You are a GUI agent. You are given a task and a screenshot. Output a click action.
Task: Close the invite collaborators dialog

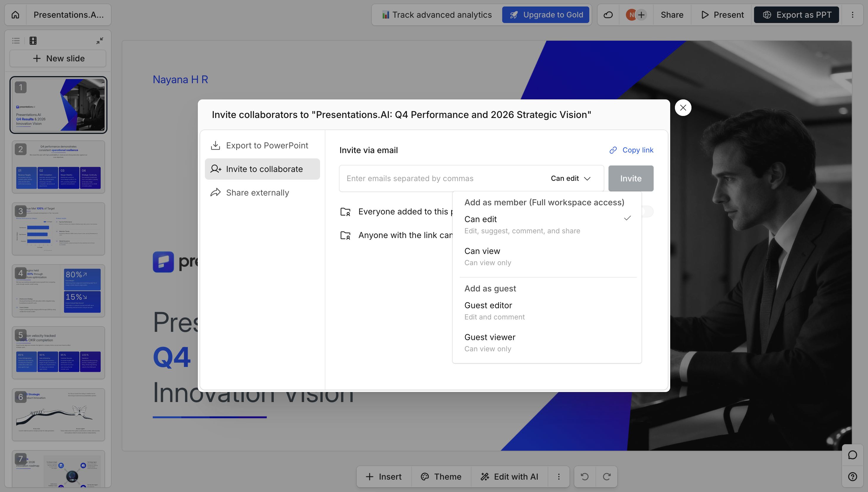click(683, 108)
